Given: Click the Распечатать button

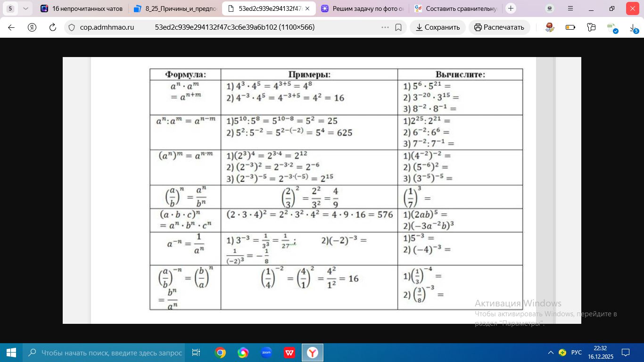Looking at the screenshot, I should 499,27.
